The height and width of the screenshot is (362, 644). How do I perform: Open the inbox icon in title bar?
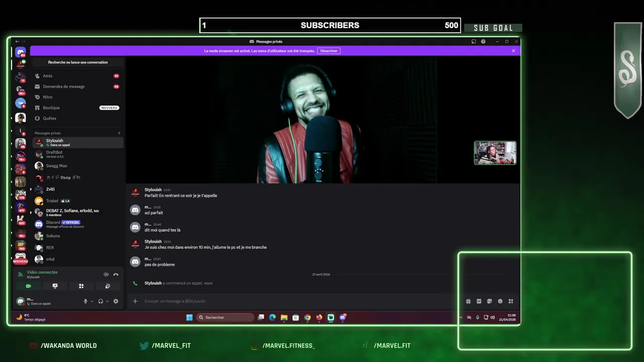click(473, 42)
